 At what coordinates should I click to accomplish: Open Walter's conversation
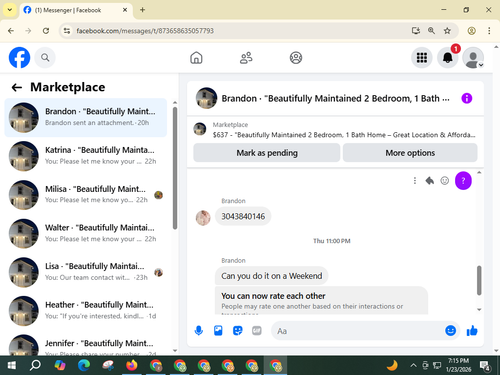86,233
